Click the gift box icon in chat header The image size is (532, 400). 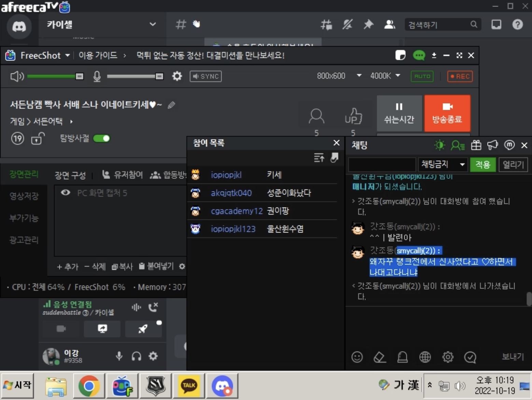pos(476,145)
